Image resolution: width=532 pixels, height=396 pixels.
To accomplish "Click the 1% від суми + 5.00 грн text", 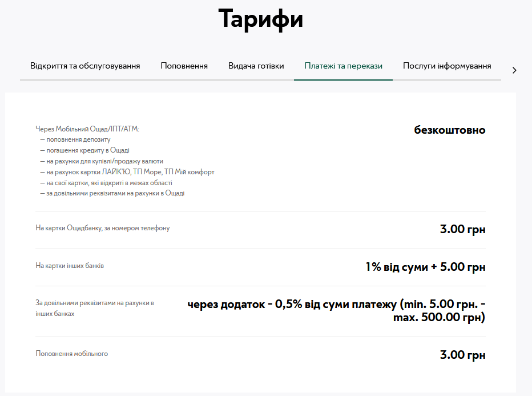I will pyautogui.click(x=425, y=267).
